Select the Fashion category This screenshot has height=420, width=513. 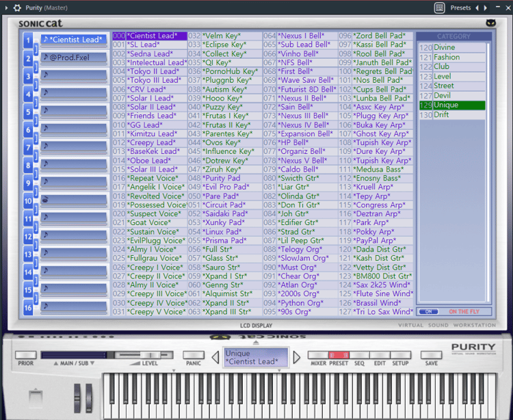pos(452,57)
